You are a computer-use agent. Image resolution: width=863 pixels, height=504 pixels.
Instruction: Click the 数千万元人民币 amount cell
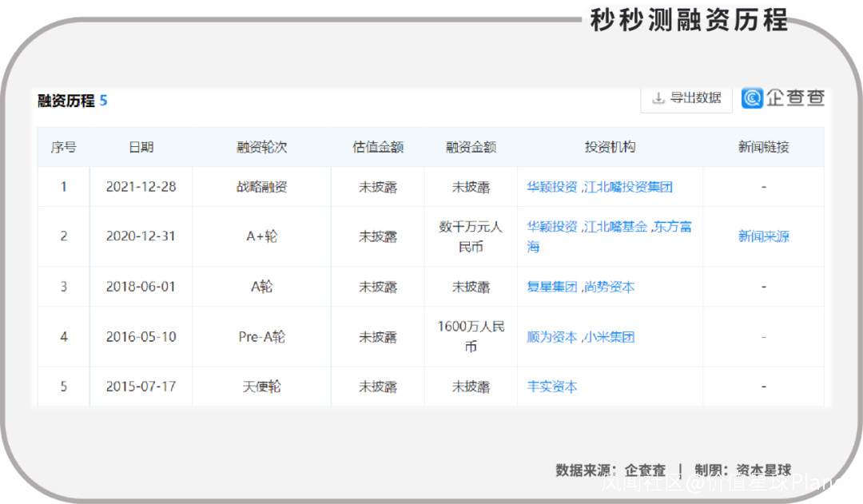pos(471,236)
